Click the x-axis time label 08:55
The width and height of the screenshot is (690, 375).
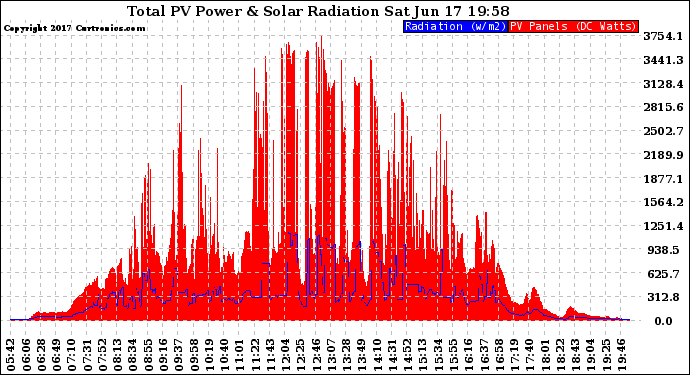click(x=148, y=355)
